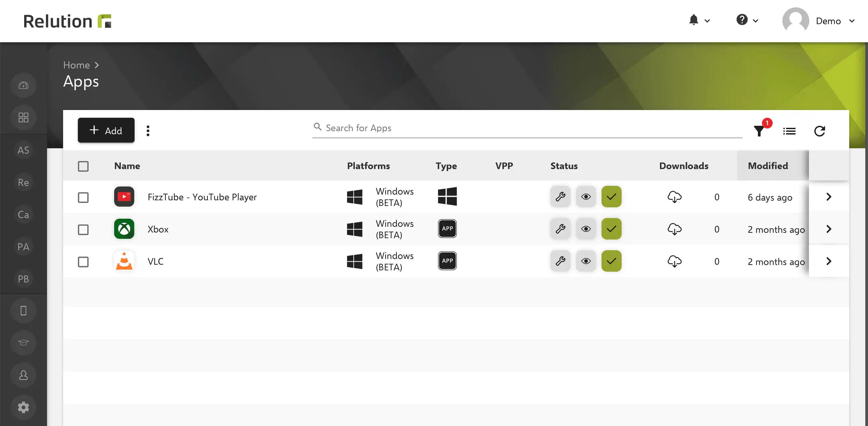
Task: Toggle the eye visibility icon for FizzTube
Action: point(586,197)
